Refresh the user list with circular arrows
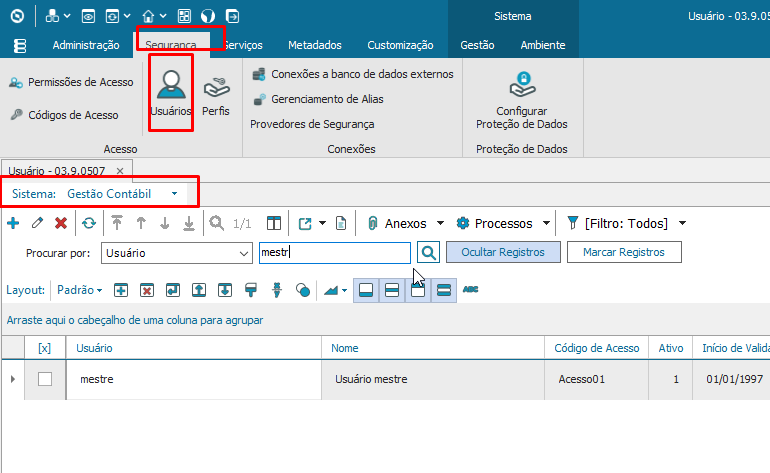The image size is (770, 473). [x=89, y=223]
